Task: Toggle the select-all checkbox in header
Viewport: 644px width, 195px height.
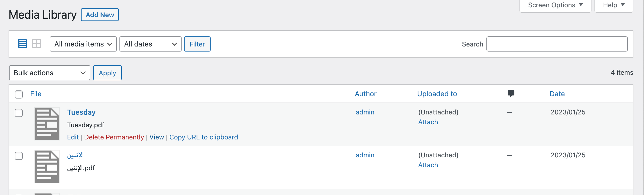Action: pos(19,94)
